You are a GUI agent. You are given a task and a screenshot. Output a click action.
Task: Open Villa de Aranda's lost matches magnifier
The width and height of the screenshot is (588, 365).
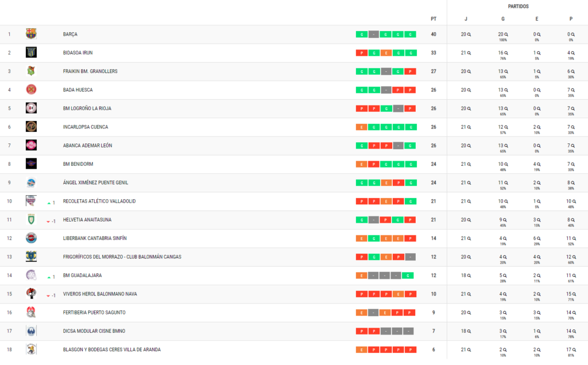click(x=574, y=350)
